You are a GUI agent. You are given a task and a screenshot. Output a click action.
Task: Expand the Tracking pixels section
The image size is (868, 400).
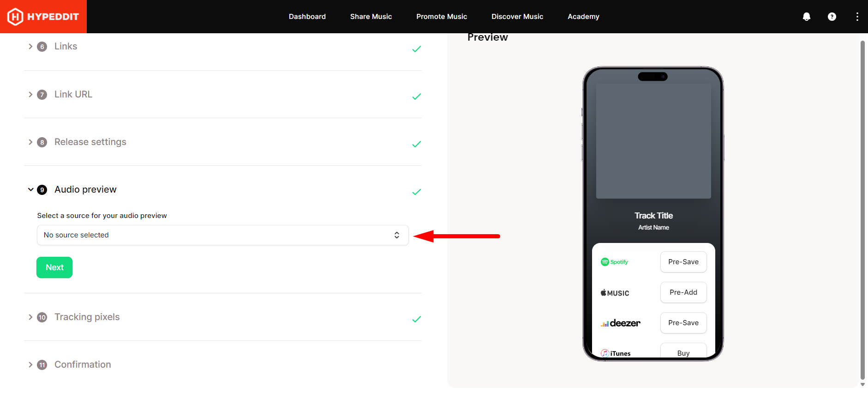click(x=87, y=317)
